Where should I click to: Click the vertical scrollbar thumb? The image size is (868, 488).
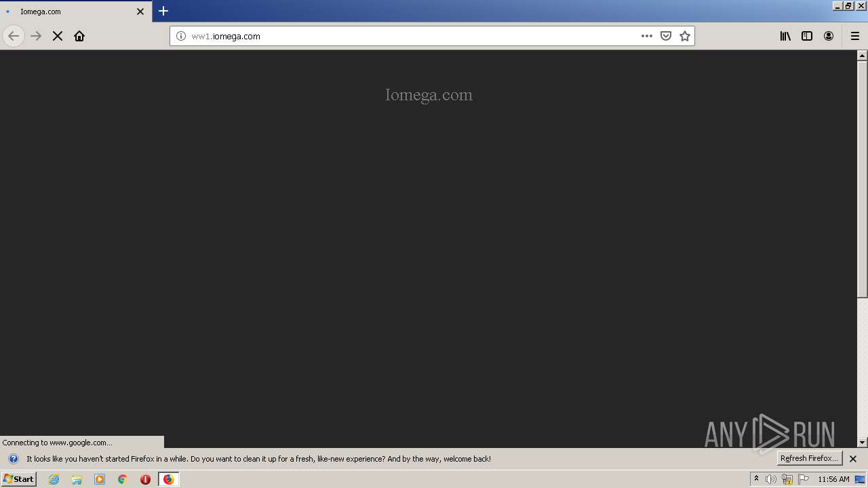(863, 179)
